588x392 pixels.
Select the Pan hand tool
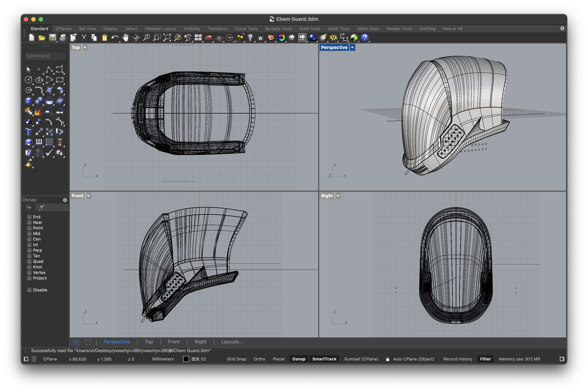pyautogui.click(x=125, y=38)
